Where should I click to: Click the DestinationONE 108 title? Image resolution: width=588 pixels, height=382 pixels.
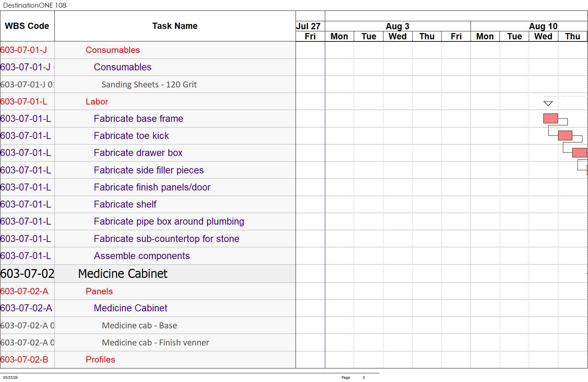35,5
